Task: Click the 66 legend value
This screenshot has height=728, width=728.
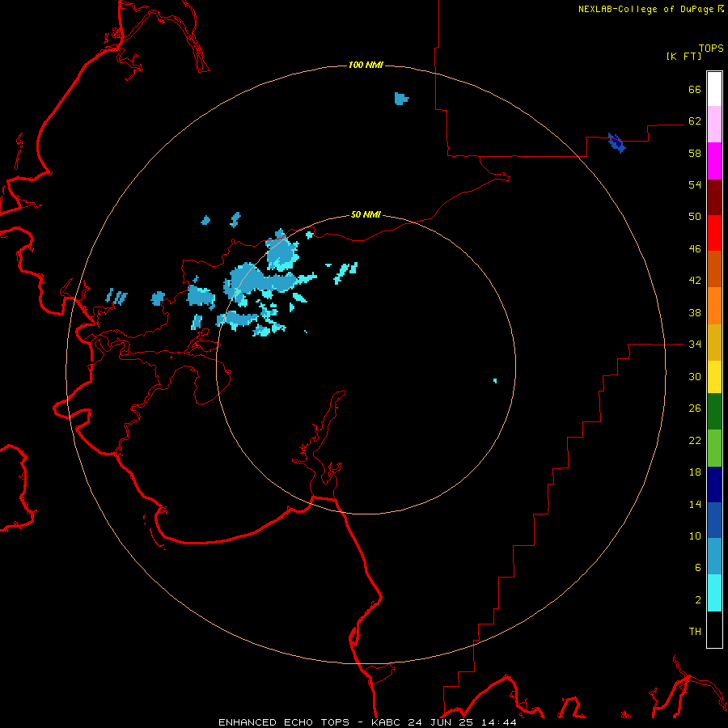Action: pyautogui.click(x=695, y=89)
